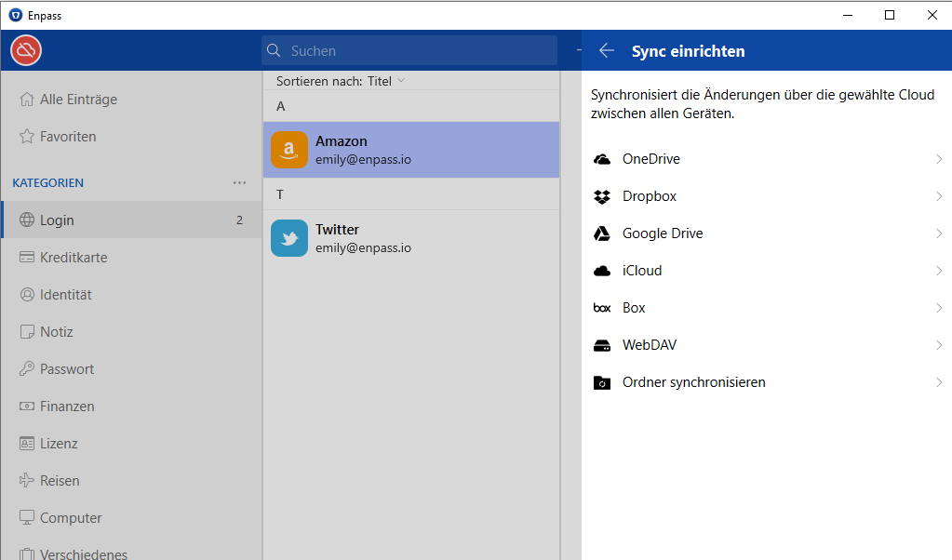Screen dimensions: 952x560
Task: Click the Suchen search field
Action: [419, 51]
